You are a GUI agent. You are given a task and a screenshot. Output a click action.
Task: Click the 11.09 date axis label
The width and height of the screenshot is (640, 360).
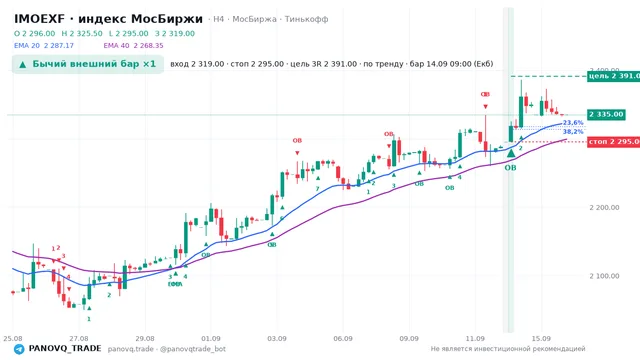point(475,338)
